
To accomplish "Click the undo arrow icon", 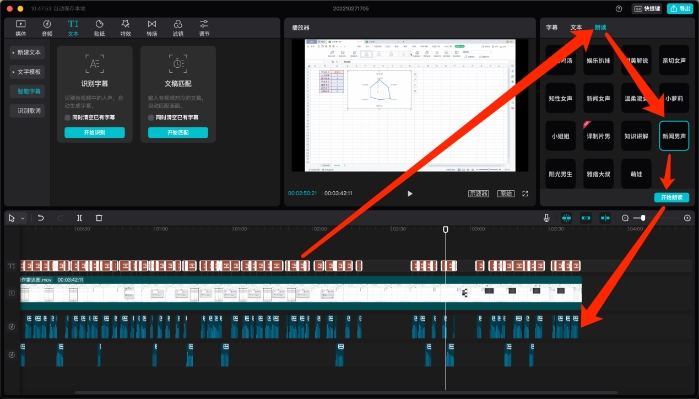I will pos(41,218).
